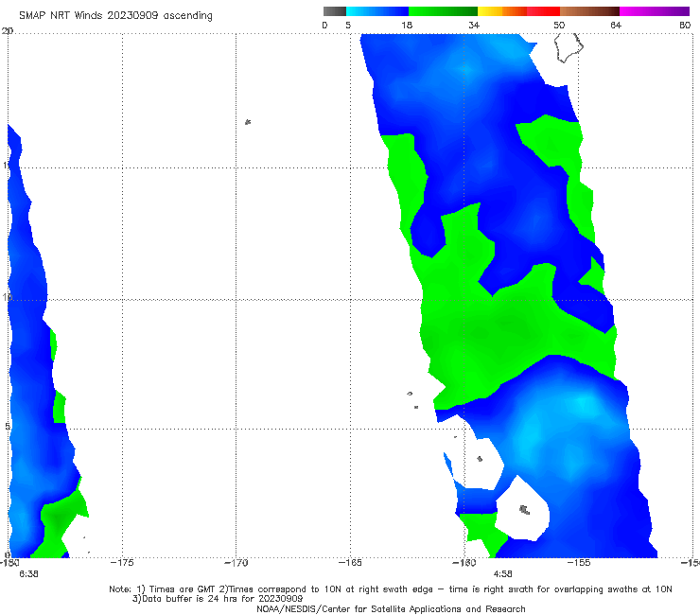Viewport: 700px width, 615px height.
Task: Click the cyan-blue segment of the color scale
Action: pyautogui.click(x=377, y=11)
